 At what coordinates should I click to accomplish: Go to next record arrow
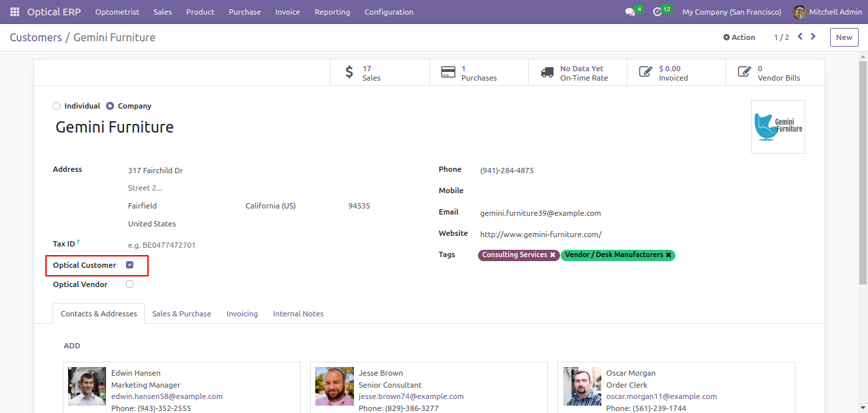click(x=813, y=37)
